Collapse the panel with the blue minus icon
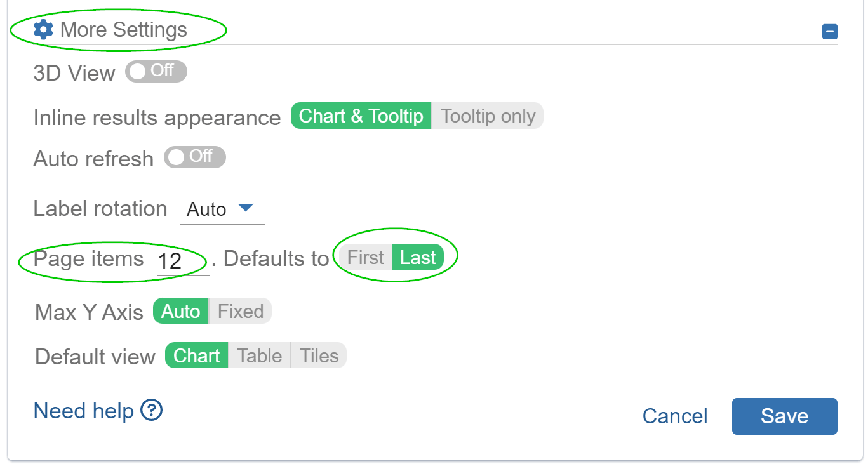 pos(829,31)
